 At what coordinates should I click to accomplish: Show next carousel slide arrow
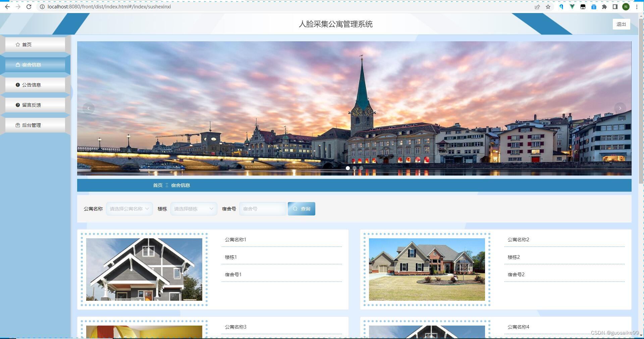point(620,108)
